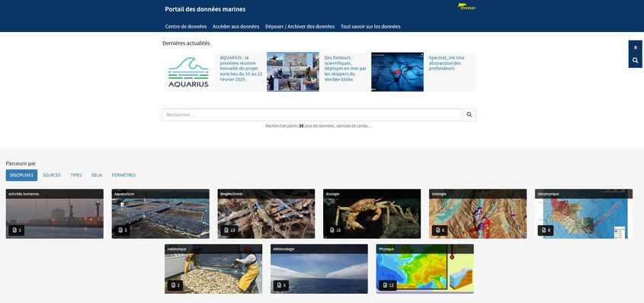644x303 pixels.
Task: Click the Parcourir par label
Action: tap(21, 163)
